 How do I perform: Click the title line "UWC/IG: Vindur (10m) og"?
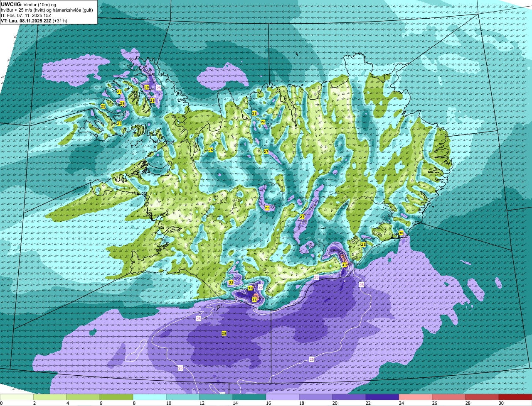click(28, 4)
